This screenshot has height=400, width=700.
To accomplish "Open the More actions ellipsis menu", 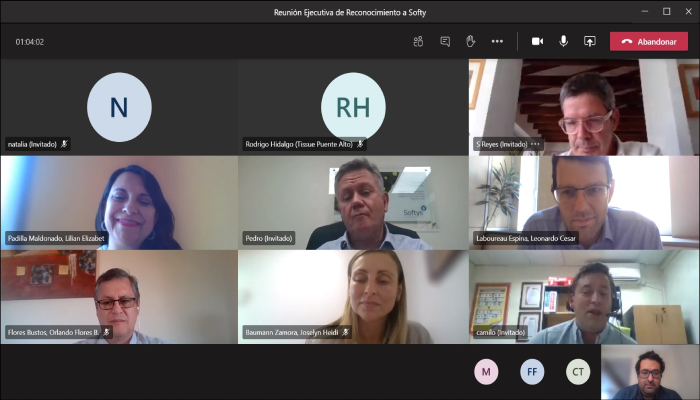I will coord(497,41).
